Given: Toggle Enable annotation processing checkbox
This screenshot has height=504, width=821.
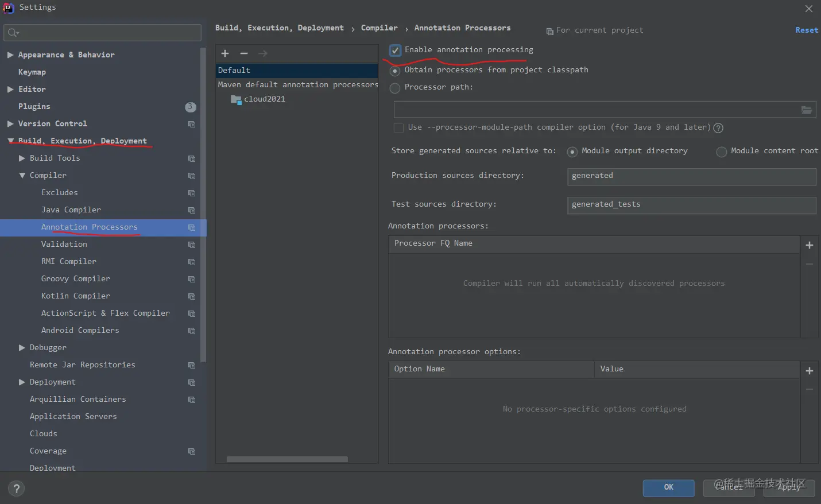Looking at the screenshot, I should point(395,51).
